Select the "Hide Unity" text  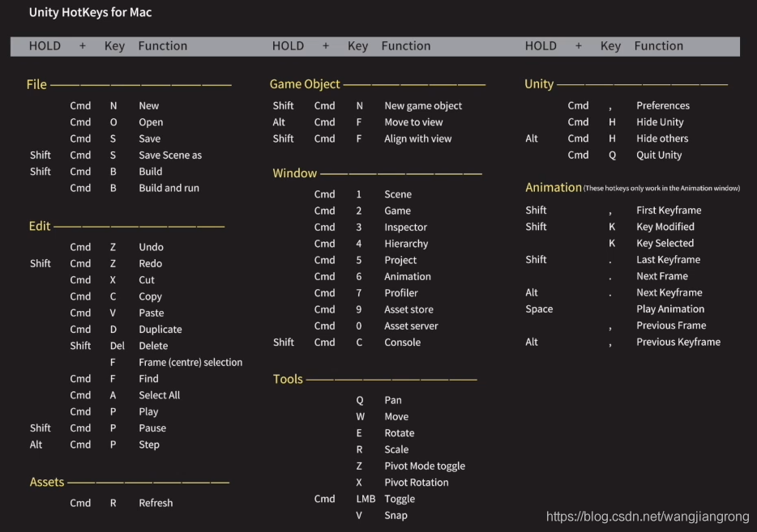660,122
